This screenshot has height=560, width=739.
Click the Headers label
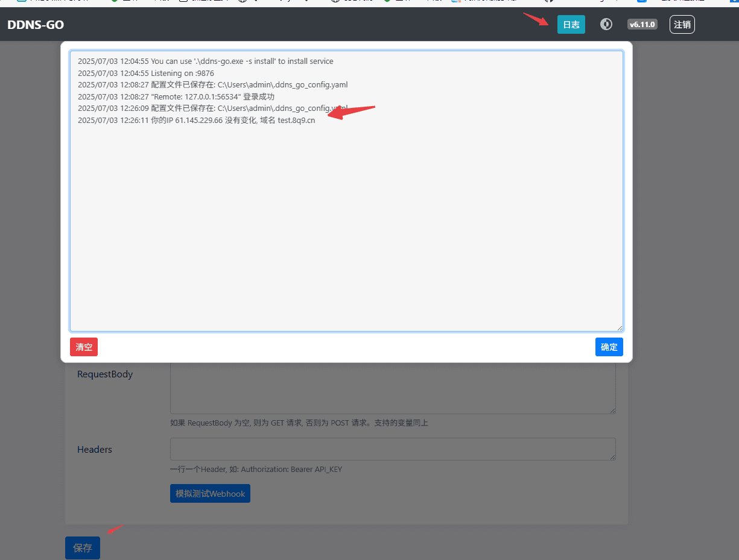click(x=95, y=450)
